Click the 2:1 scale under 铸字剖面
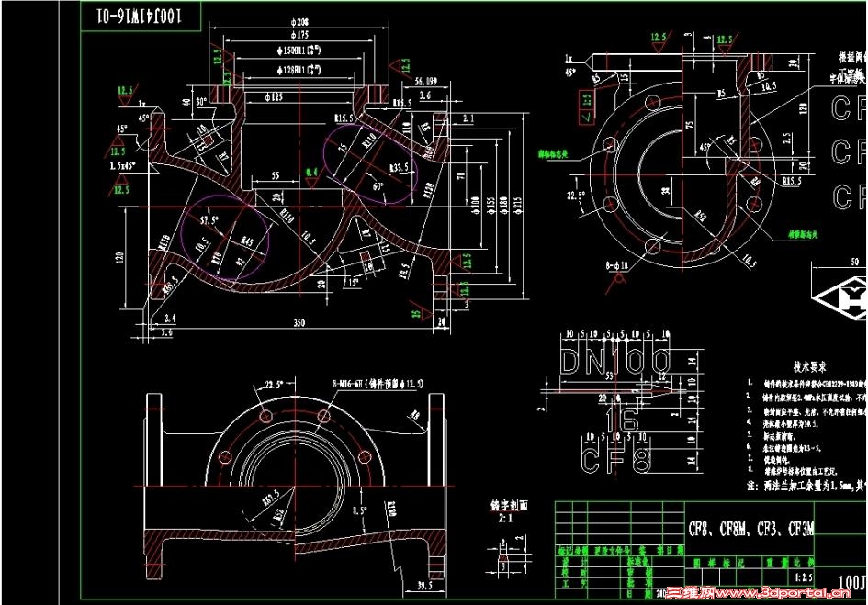The width and height of the screenshot is (868, 605). point(505,519)
